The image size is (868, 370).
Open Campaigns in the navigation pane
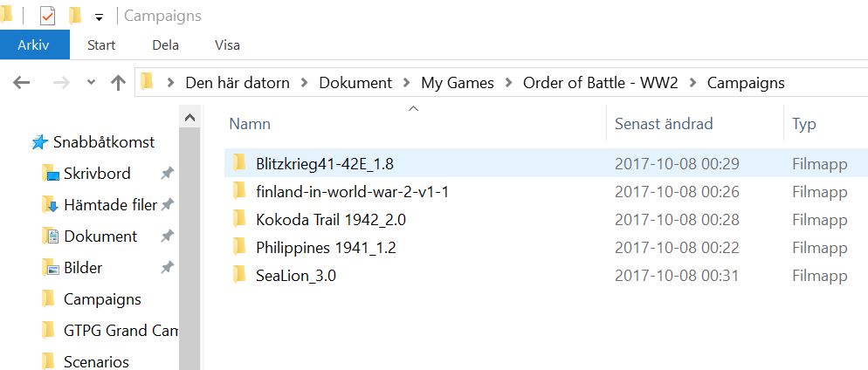pos(102,299)
